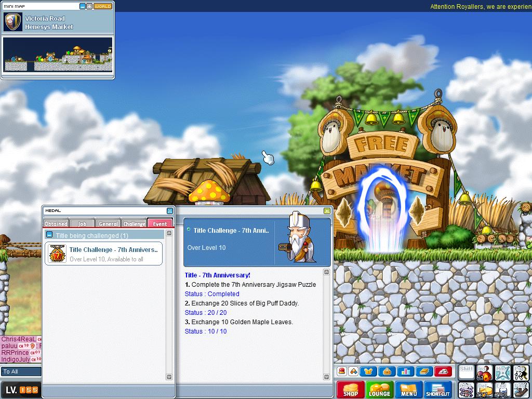Minimize the mini map with minus button
The width and height of the screenshot is (532, 399).
coord(83,6)
